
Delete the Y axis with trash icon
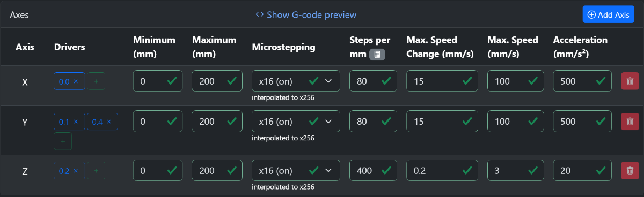[x=630, y=122]
